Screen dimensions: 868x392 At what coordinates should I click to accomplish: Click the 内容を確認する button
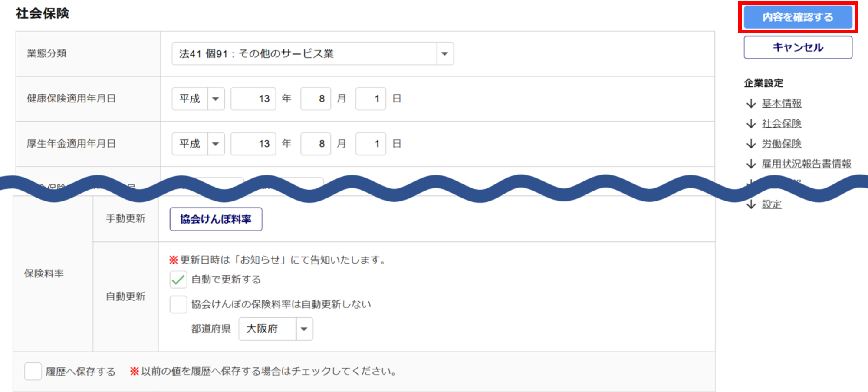798,17
